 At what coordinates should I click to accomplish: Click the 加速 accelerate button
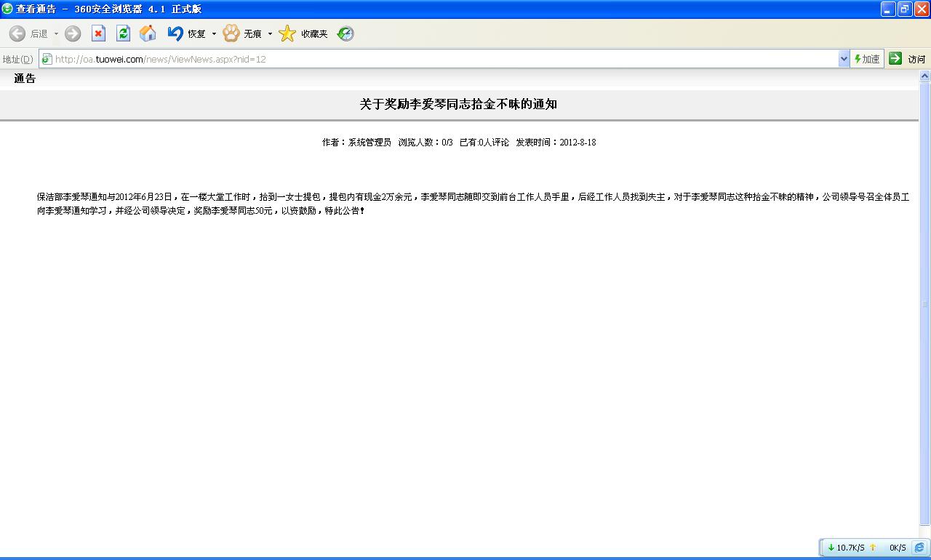867,59
